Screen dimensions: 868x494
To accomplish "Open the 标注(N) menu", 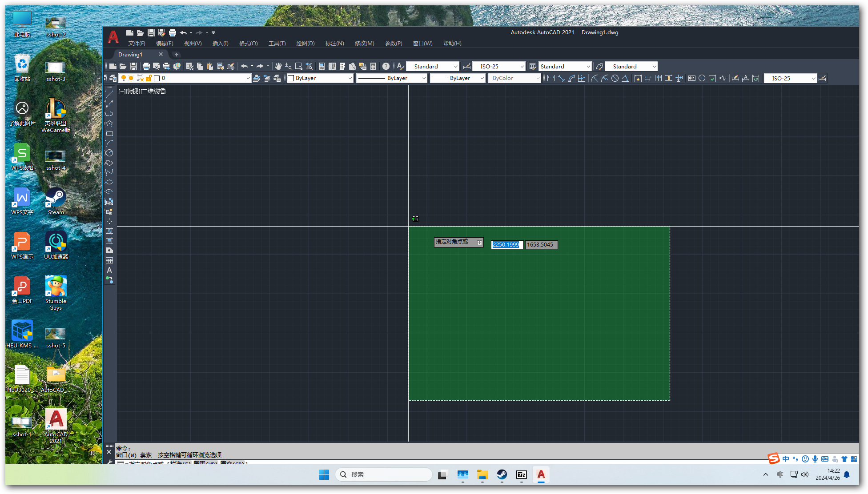I will pos(334,43).
